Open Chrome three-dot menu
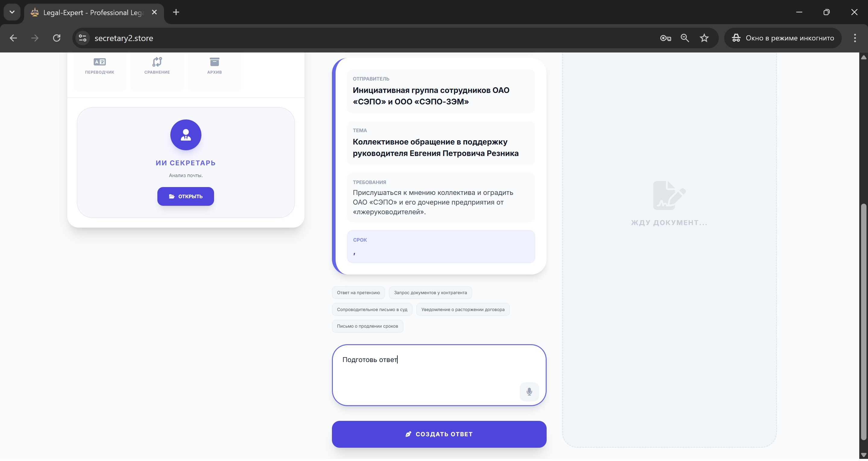Screen dimensions: 868x461 (854, 38)
